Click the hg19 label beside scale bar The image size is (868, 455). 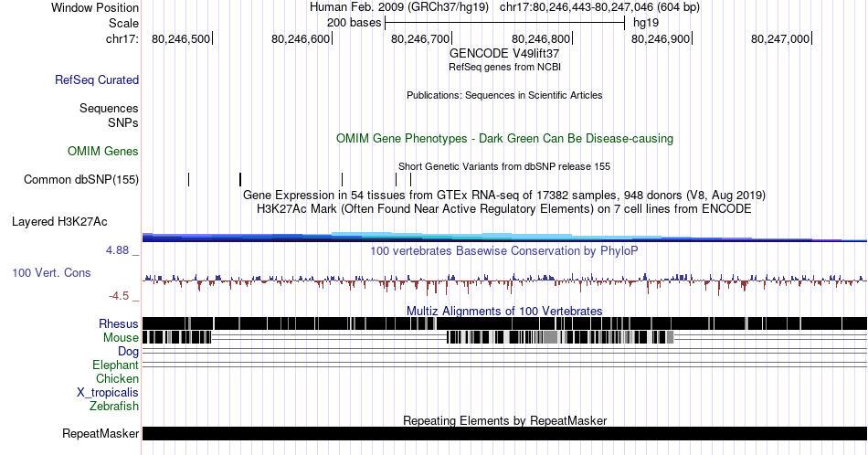coord(646,23)
